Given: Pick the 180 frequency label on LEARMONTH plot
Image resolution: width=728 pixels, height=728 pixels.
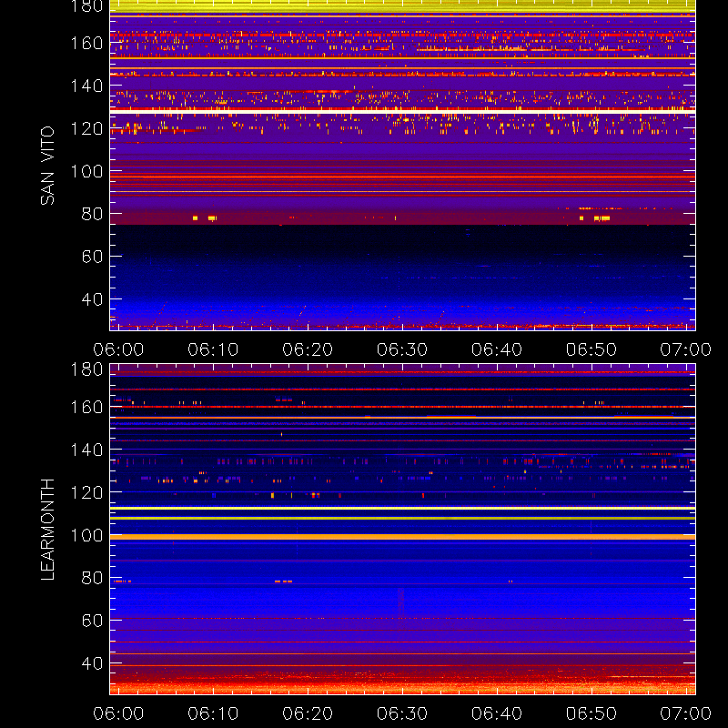Looking at the screenshot, I should point(86,369).
